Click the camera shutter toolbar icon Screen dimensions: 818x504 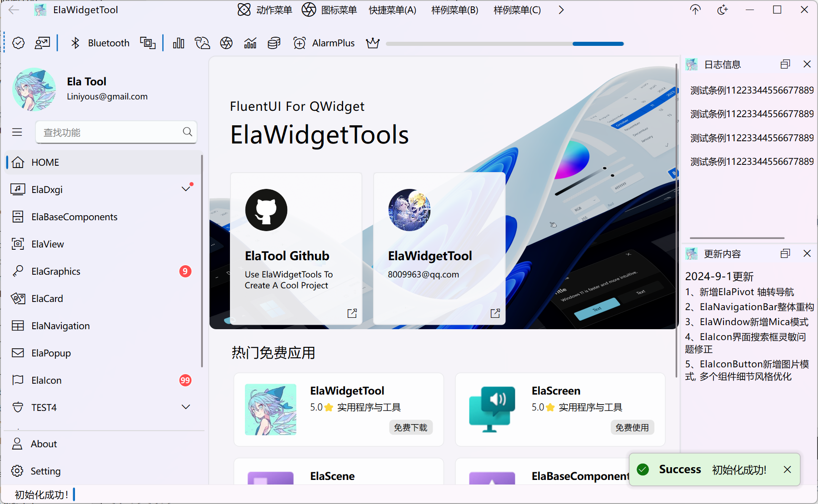pyautogui.click(x=226, y=43)
